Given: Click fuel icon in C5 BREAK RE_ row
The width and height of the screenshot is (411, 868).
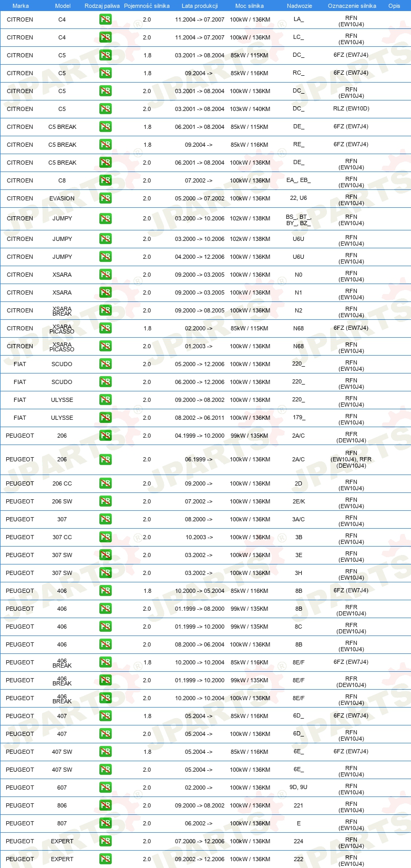Looking at the screenshot, I should point(106,145).
